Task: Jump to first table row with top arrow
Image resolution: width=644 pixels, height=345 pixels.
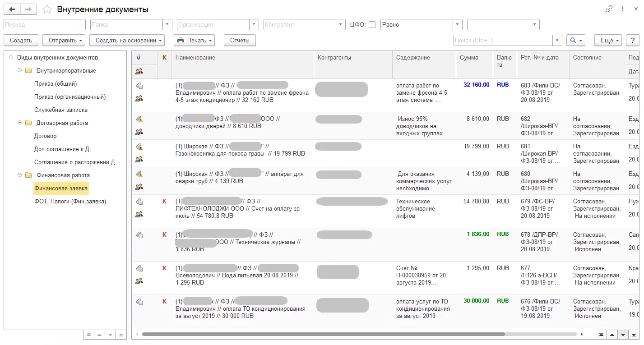Action: tap(601, 334)
